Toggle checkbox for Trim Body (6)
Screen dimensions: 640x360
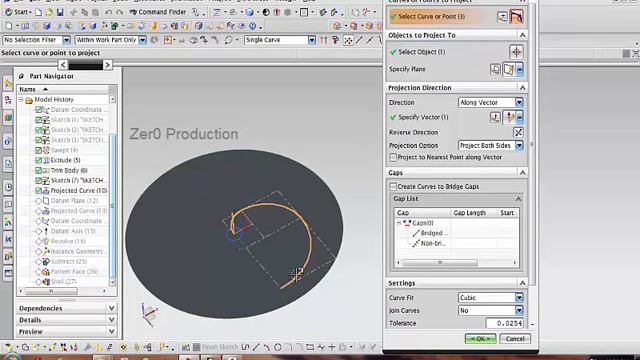(38, 170)
